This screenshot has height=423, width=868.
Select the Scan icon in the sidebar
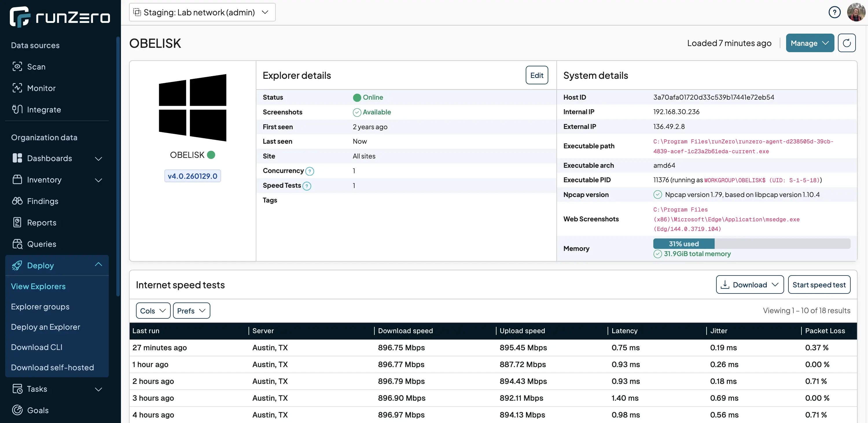coord(17,66)
